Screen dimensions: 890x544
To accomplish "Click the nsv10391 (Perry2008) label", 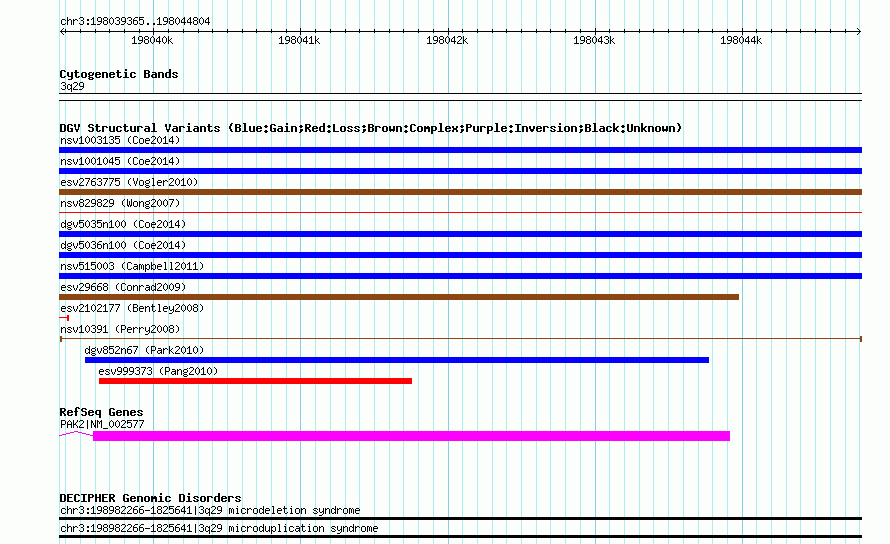I will pos(120,329).
